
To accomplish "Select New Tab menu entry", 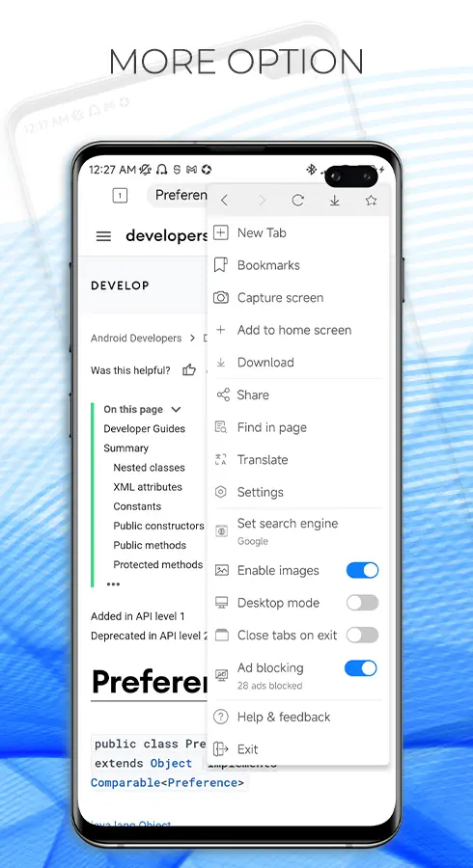I will click(298, 233).
